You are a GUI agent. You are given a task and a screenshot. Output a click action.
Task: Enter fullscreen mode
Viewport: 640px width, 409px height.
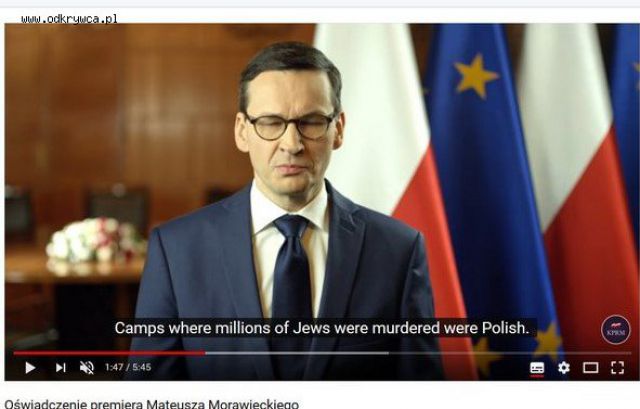pos(618,368)
